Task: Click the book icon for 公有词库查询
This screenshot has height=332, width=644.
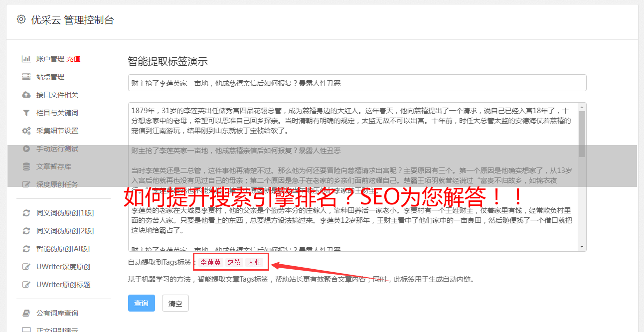Action: (26, 313)
